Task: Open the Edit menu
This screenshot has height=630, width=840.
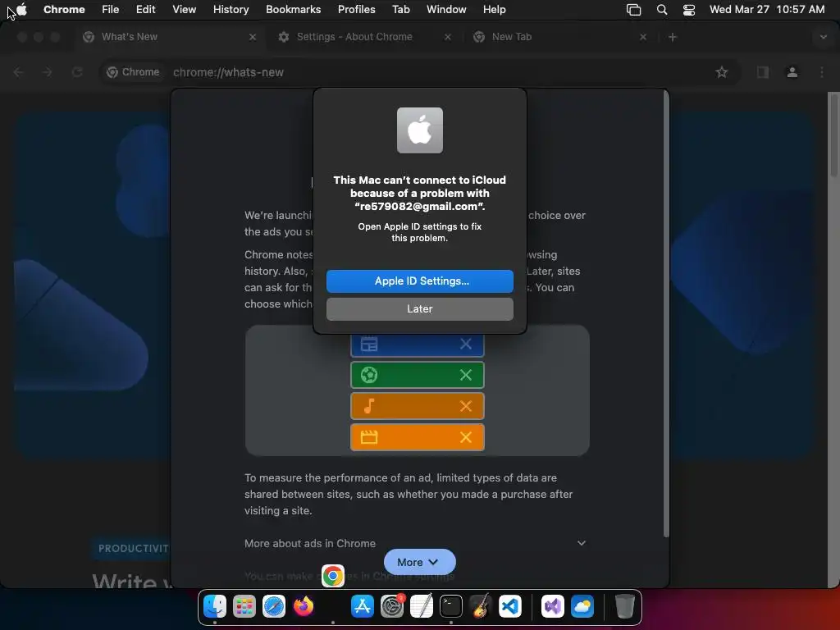Action: 146,10
